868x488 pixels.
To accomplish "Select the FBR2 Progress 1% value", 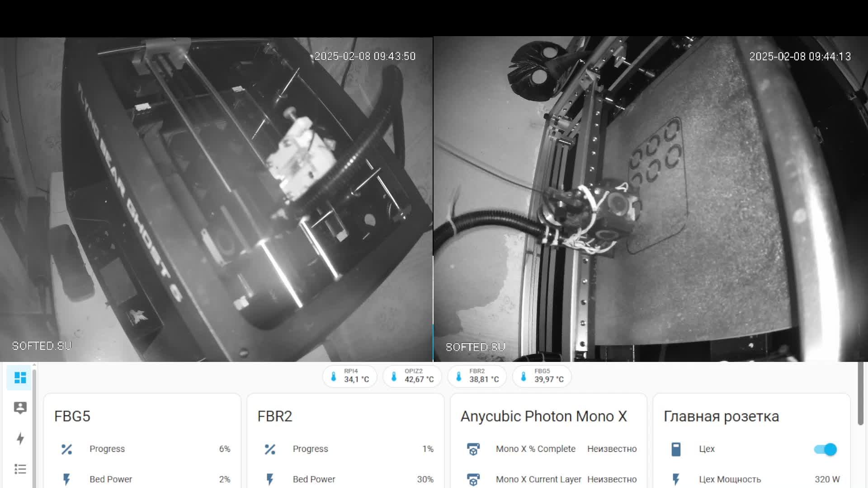I will click(428, 449).
